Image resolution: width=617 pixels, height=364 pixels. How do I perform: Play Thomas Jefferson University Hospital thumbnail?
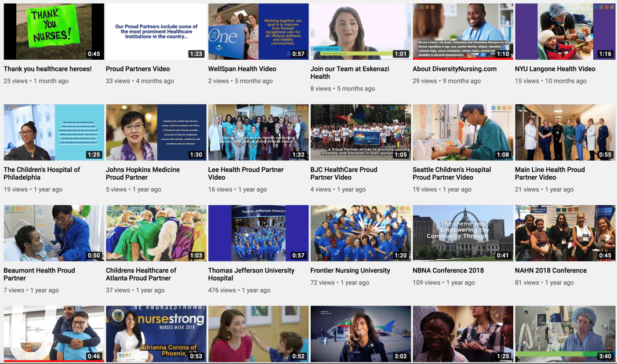click(259, 233)
